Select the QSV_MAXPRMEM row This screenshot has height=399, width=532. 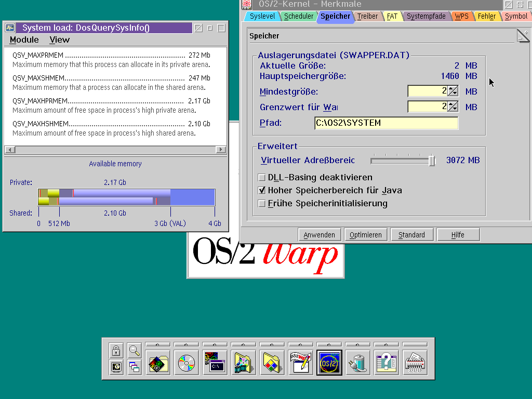point(111,60)
